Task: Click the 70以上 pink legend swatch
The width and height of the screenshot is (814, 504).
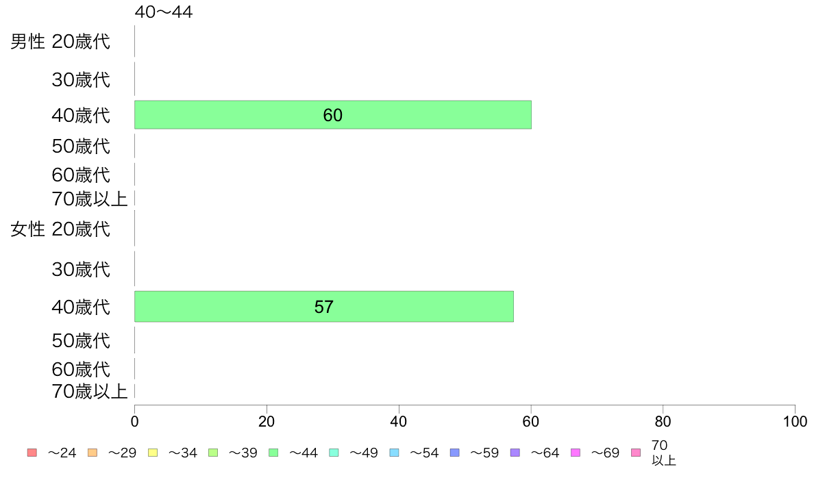Action: point(636,453)
